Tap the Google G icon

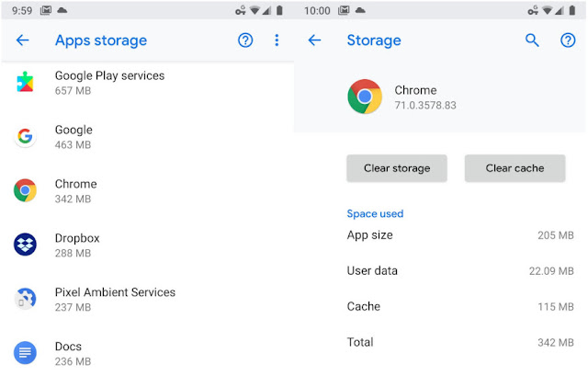(25, 137)
